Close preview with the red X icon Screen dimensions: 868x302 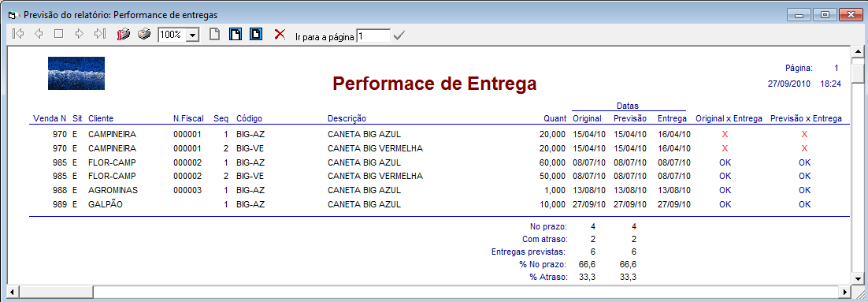(x=280, y=35)
